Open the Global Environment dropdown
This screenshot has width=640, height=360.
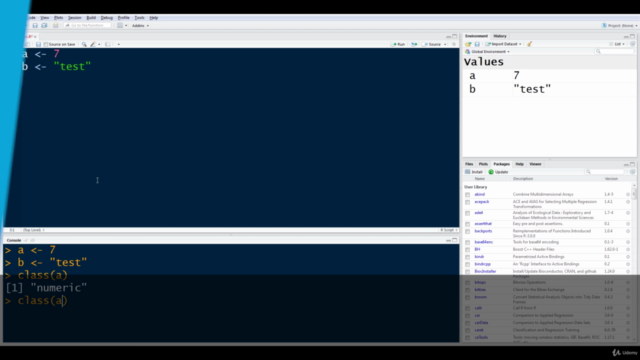tap(487, 52)
